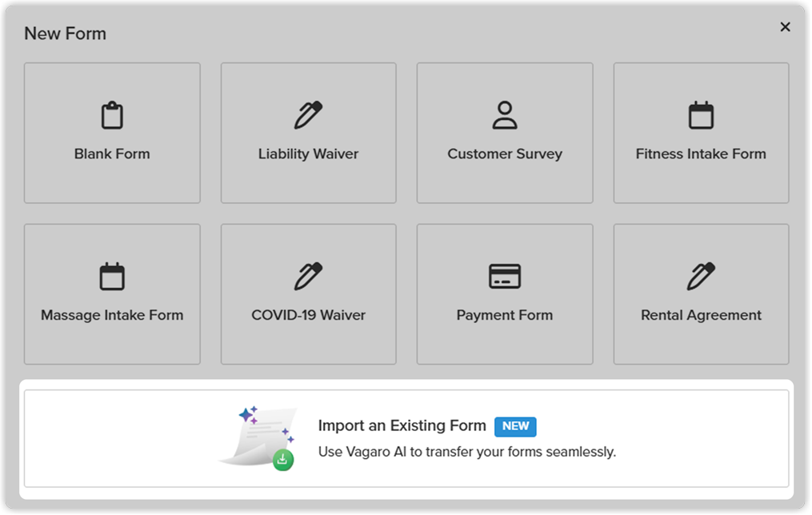The image size is (812, 515).
Task: Pick the Payment Form label
Action: coord(504,315)
